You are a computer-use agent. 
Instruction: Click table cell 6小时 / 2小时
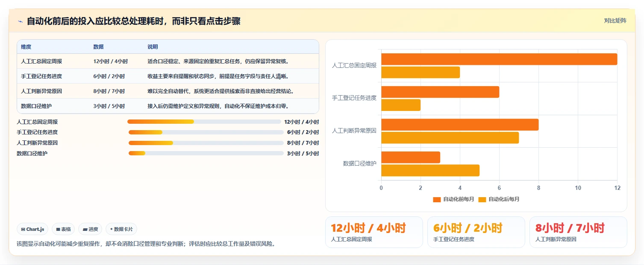point(109,76)
